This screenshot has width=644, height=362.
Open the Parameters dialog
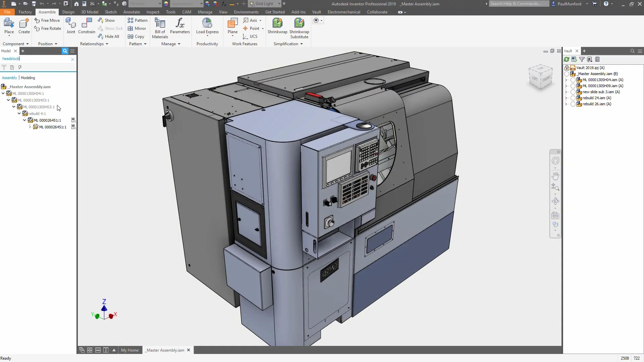tap(180, 26)
